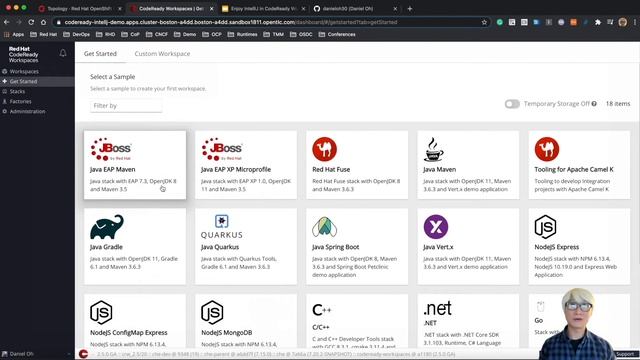Click the Red Hat CodeReady Workspaces logo
The image size is (640, 360).
(x=24, y=54)
